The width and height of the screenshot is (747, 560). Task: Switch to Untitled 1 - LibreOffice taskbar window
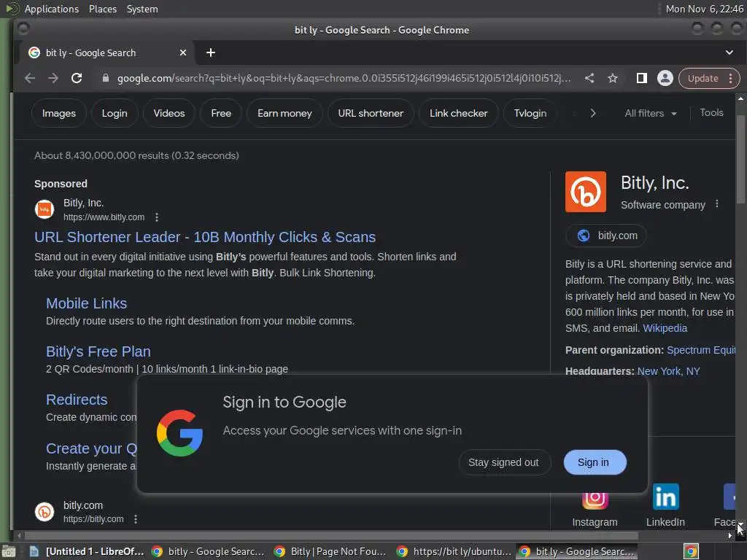pyautogui.click(x=87, y=551)
